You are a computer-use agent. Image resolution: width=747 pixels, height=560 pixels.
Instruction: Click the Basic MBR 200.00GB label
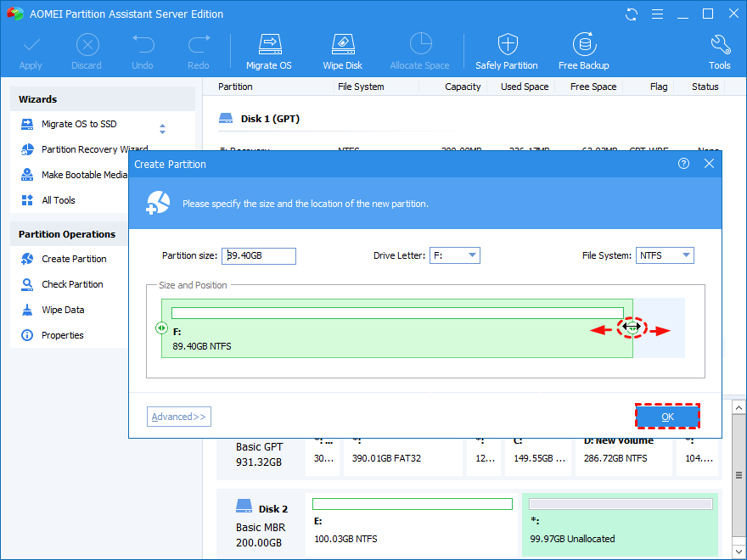point(261,535)
